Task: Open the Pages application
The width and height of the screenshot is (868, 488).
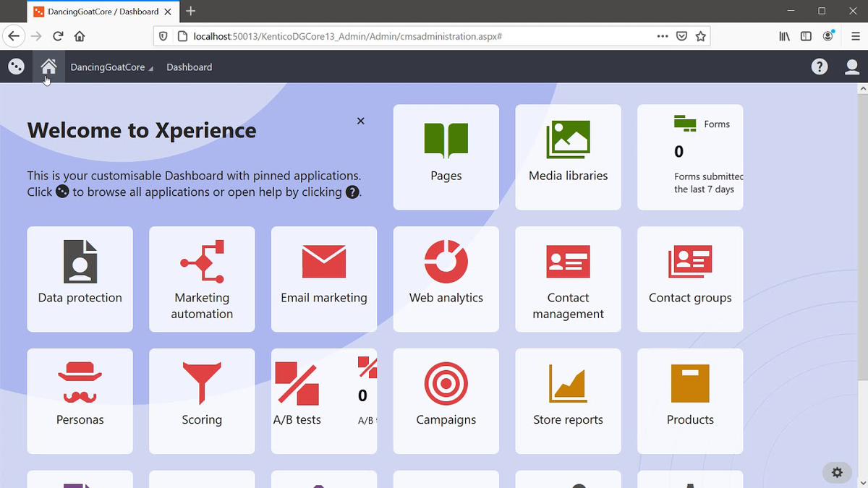Action: 446,157
